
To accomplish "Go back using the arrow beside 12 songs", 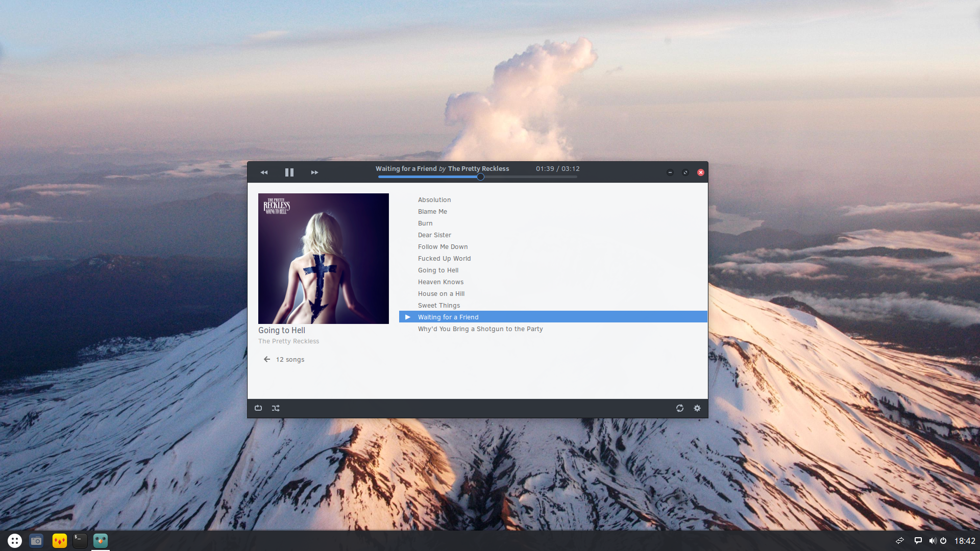I will coord(266,360).
